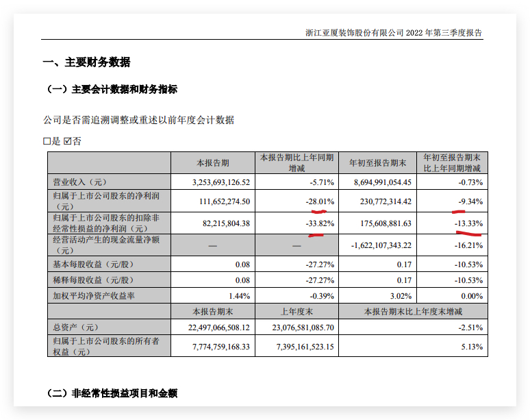Select sentence 公司是否需追溯调整或重述以前年度会计数据

[x=138, y=120]
